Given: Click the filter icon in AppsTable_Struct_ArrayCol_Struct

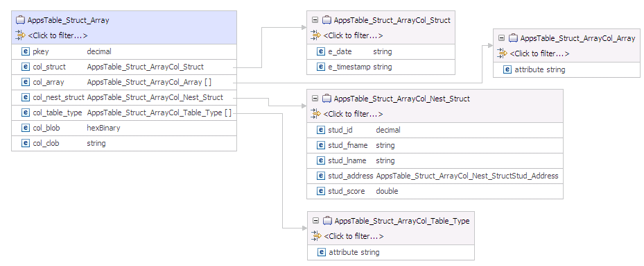Looking at the screenshot, I should pyautogui.click(x=316, y=35).
